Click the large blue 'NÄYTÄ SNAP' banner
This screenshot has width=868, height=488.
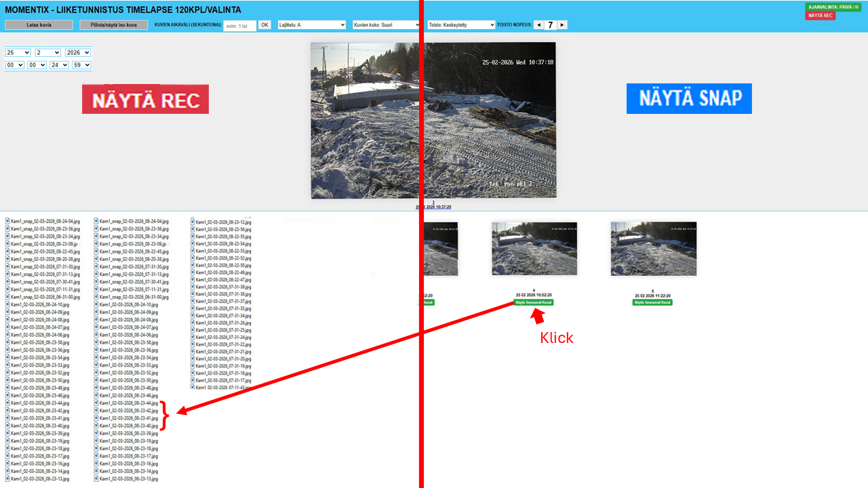pos(689,98)
